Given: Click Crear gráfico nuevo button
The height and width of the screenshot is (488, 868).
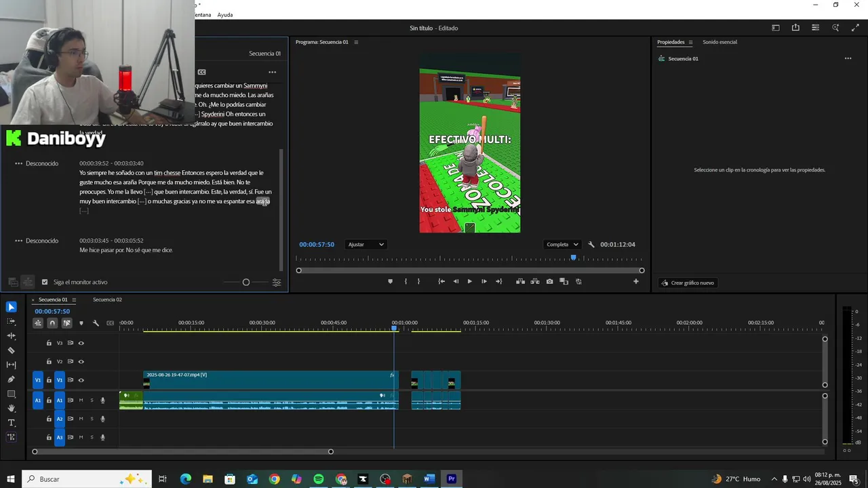Looking at the screenshot, I should click(x=688, y=283).
